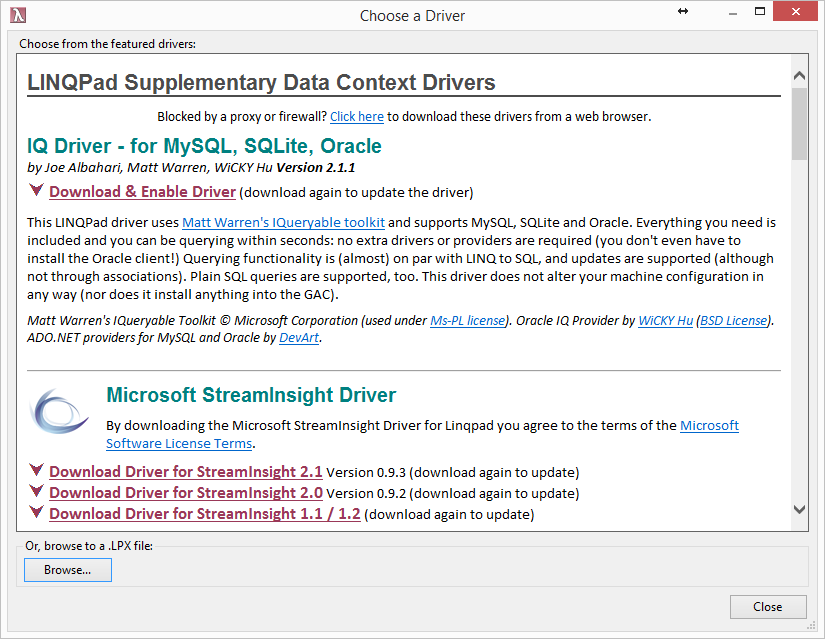This screenshot has width=825, height=639.
Task: Click the Close button at bottom
Action: pos(768,607)
